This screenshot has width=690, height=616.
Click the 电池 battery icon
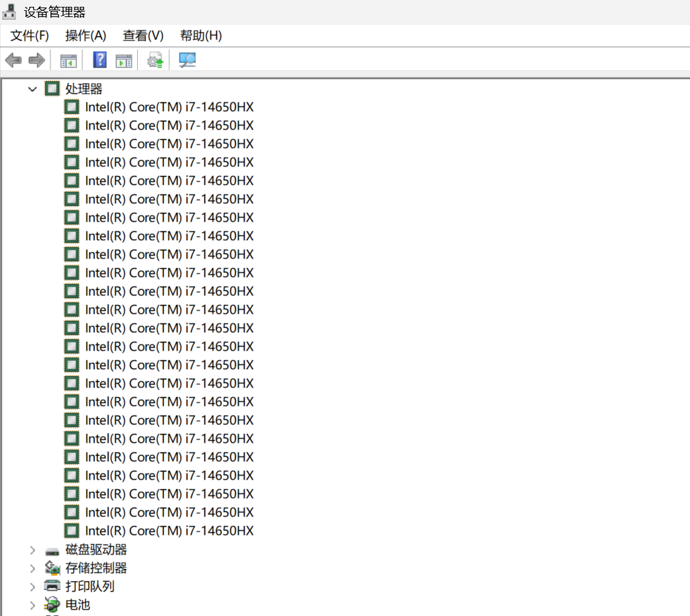52,604
